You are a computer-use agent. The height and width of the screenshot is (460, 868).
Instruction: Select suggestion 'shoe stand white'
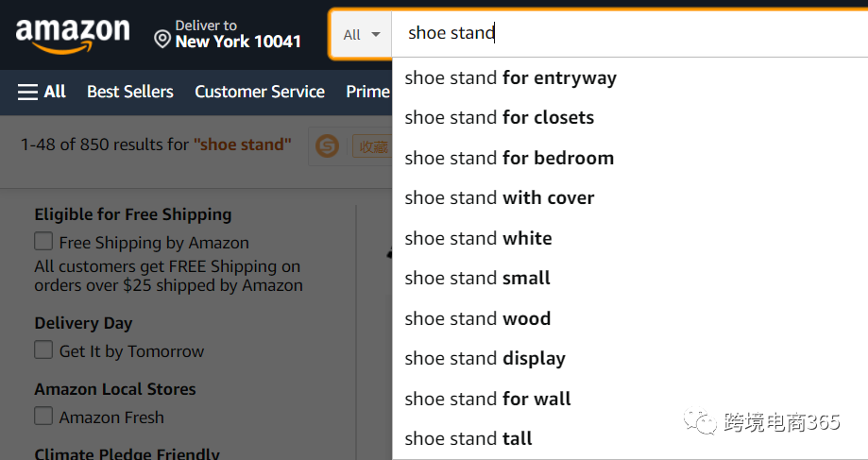[x=478, y=238]
